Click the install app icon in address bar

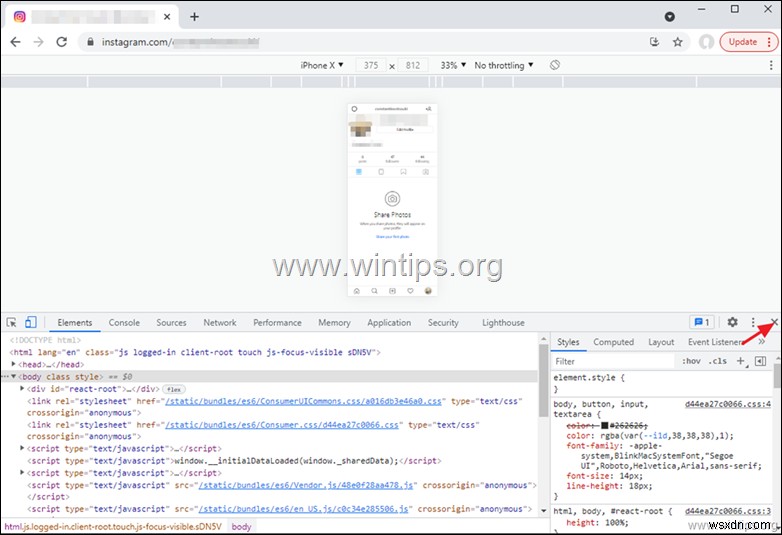[655, 42]
